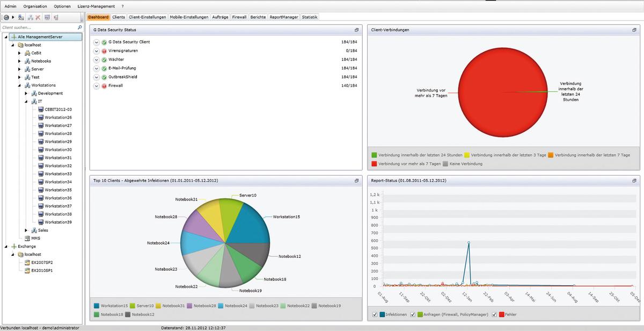
Task: Toggle the Infektionen series checkbox
Action: 375,314
